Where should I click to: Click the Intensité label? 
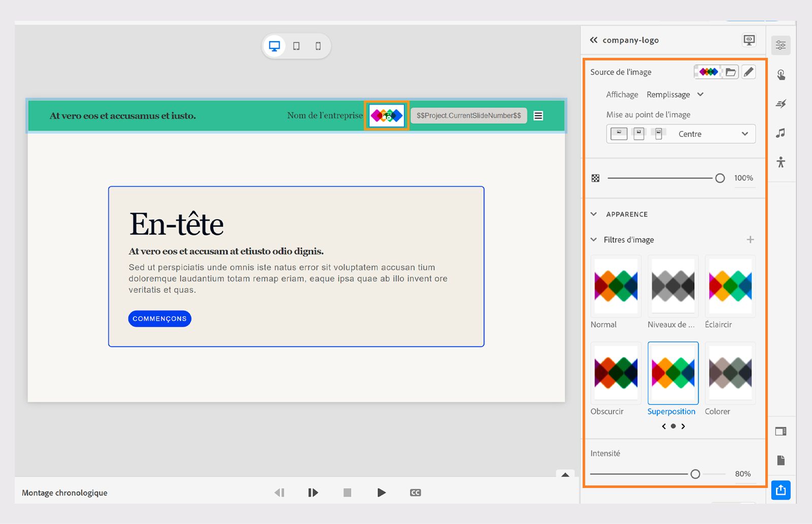(x=605, y=453)
